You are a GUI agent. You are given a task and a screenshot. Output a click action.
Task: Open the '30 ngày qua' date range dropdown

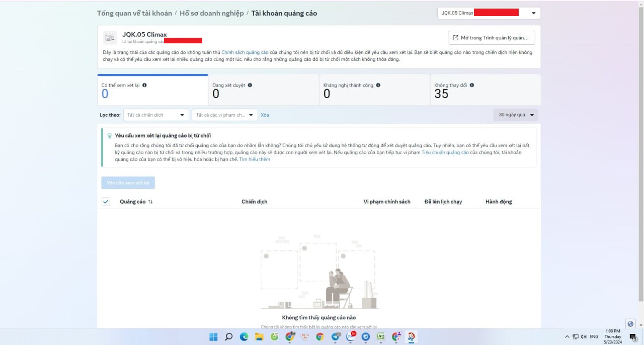click(x=516, y=115)
